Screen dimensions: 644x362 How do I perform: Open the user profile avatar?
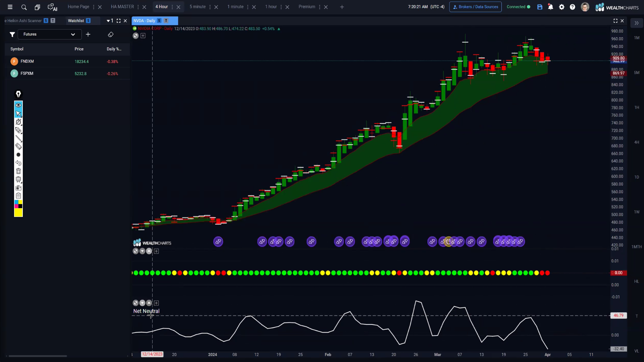pos(585,7)
